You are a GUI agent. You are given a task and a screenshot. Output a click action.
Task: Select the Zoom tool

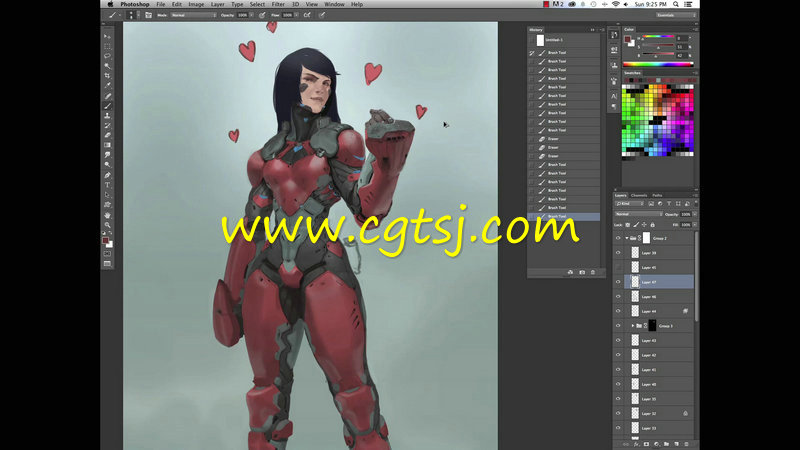[x=107, y=224]
